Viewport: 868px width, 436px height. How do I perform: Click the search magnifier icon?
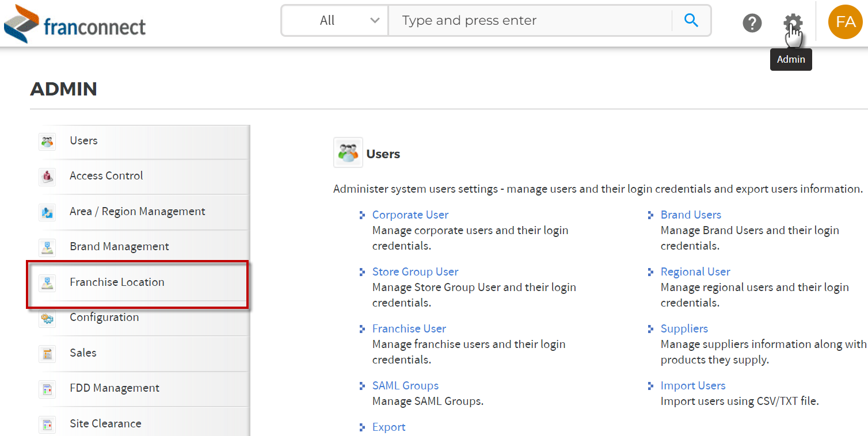pos(691,21)
